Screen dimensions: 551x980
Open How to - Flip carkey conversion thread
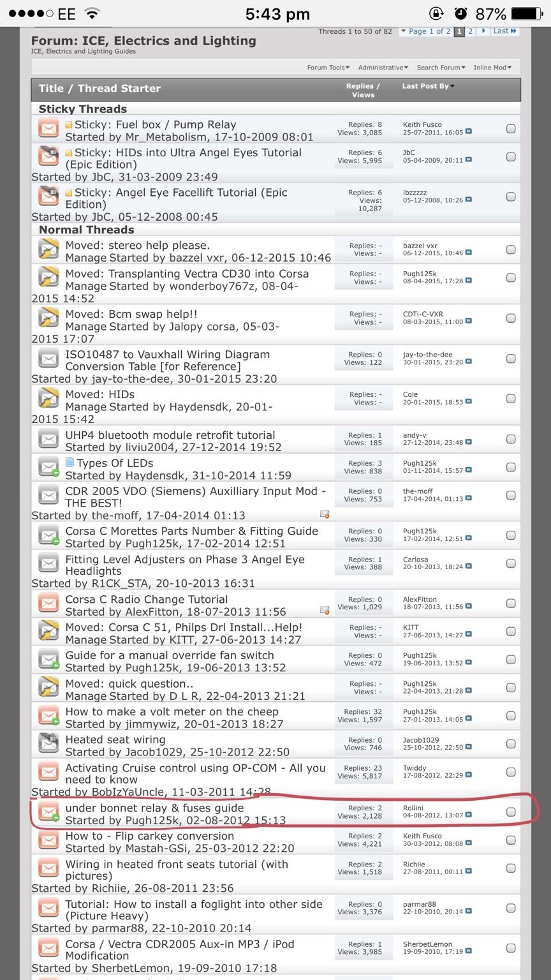[150, 836]
